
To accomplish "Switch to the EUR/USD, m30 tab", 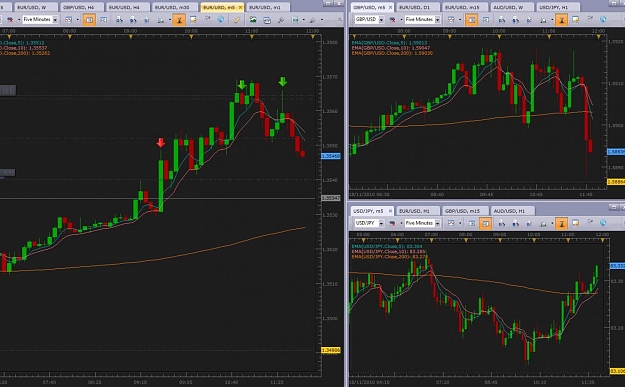I will tap(175, 7).
